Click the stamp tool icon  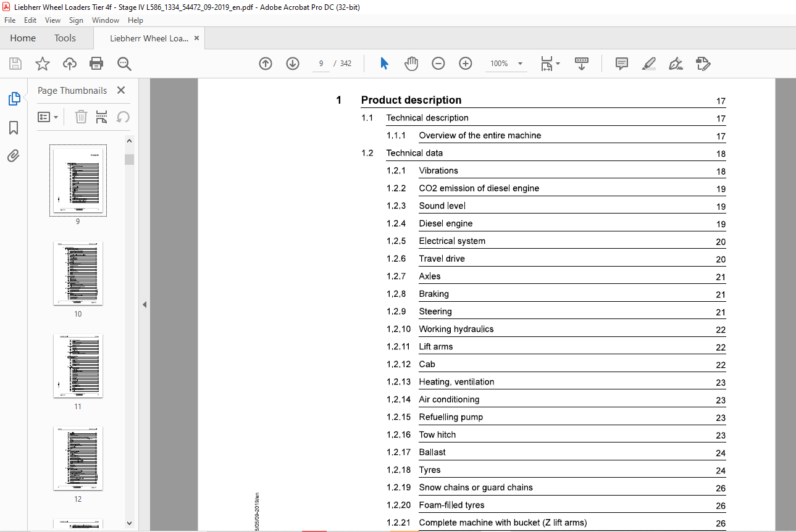pyautogui.click(x=703, y=64)
